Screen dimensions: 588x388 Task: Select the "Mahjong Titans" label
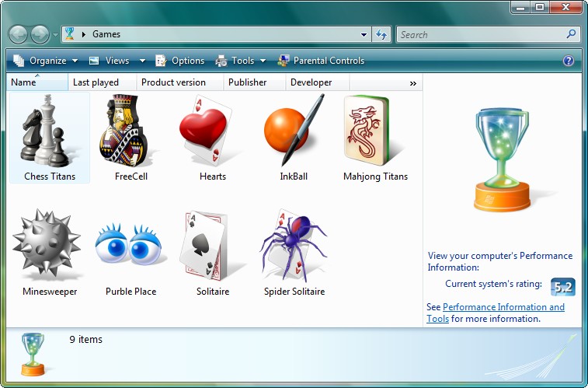click(x=375, y=177)
